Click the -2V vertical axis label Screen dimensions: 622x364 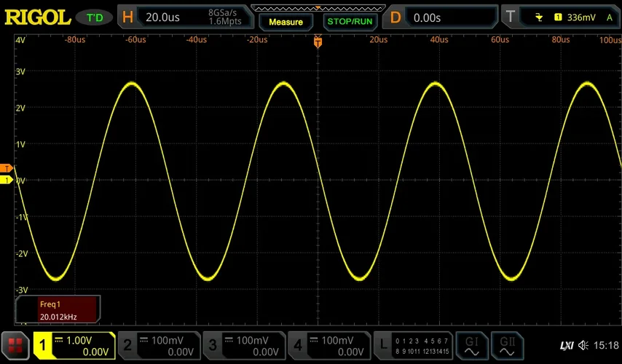tap(21, 253)
